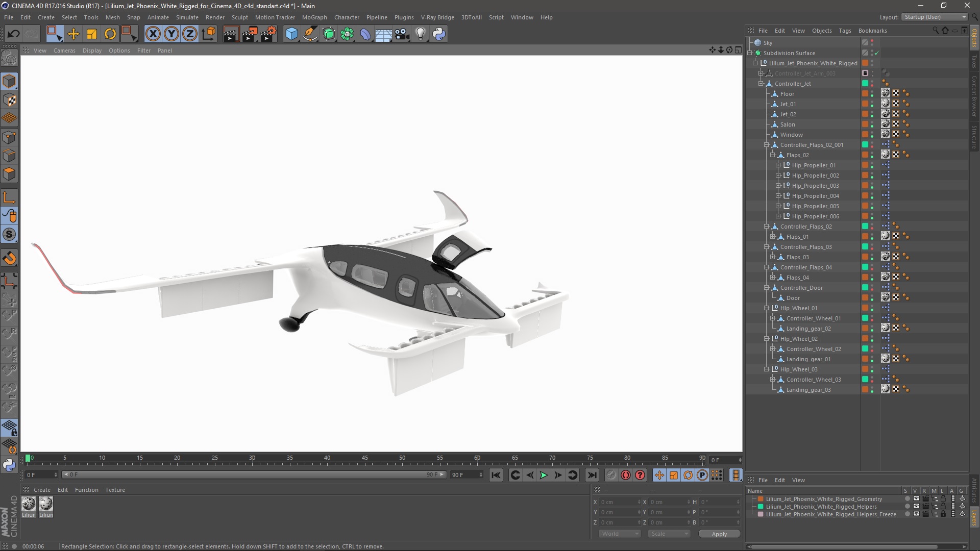
Task: Enable Edges mode
Action: pos(9,156)
